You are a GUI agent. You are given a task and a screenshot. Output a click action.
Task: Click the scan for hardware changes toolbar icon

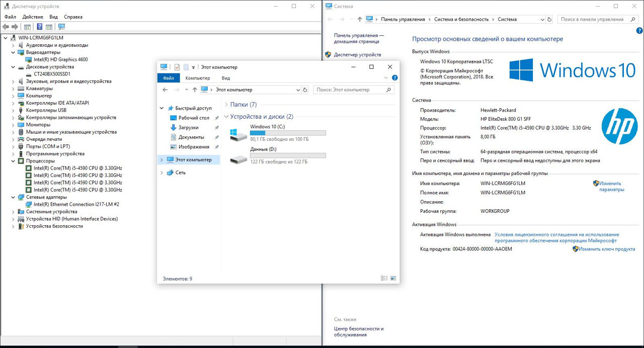(61, 27)
